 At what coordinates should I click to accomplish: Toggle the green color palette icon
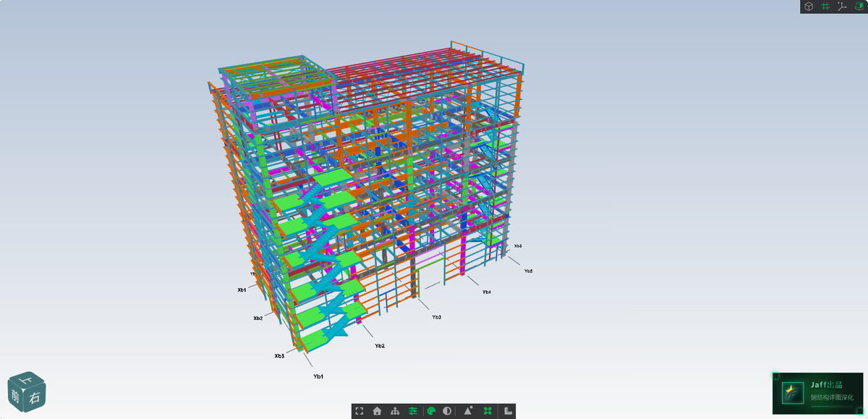point(432,411)
